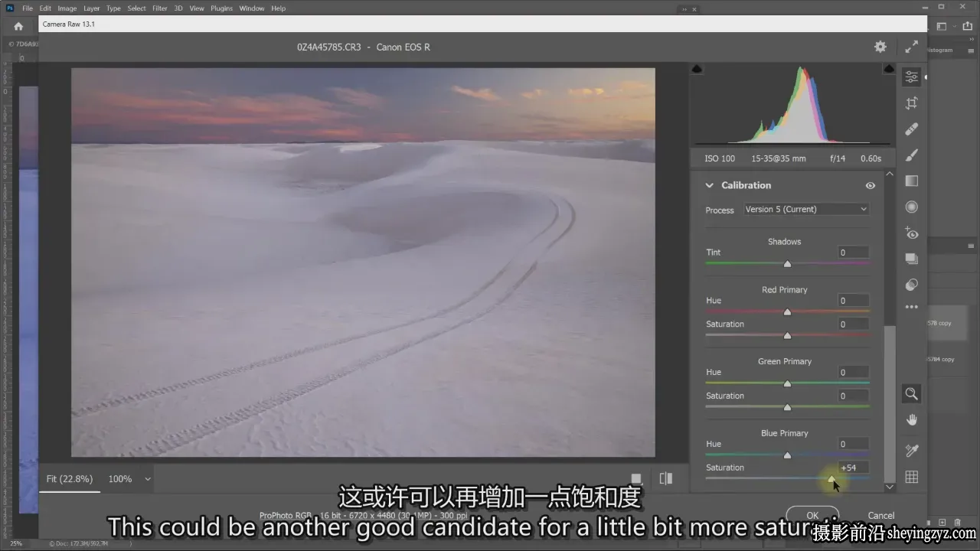Click the Green Primary Hue slider handle
The image size is (980, 551).
click(787, 383)
